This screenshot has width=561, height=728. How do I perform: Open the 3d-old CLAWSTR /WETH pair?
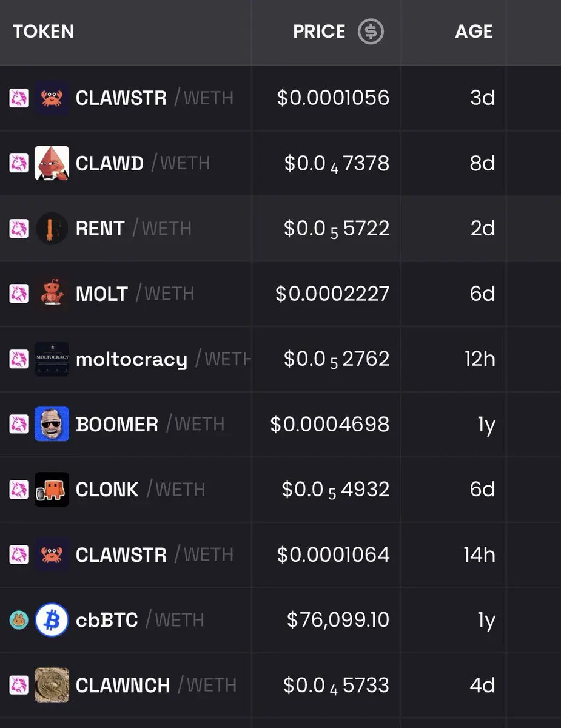154,98
